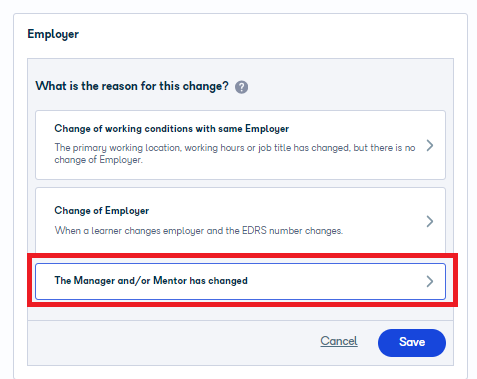Pick 'The Manager and/or Mentor has changed'
This screenshot has width=477, height=379.
151,281
